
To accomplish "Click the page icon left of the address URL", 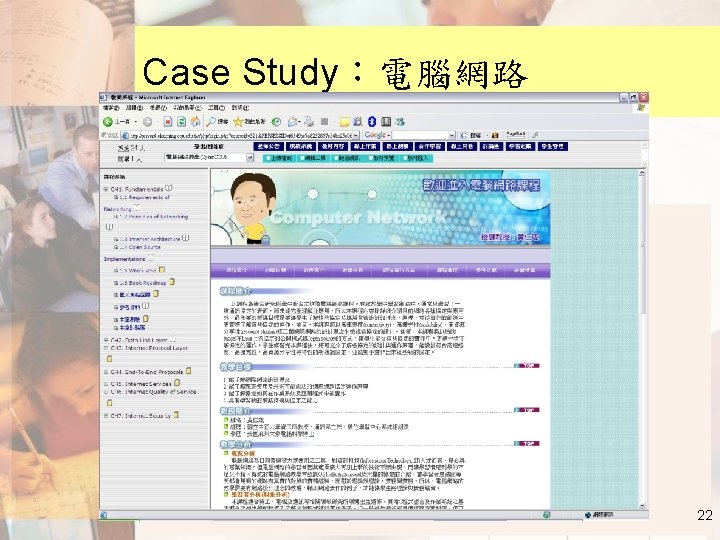I will [x=124, y=135].
